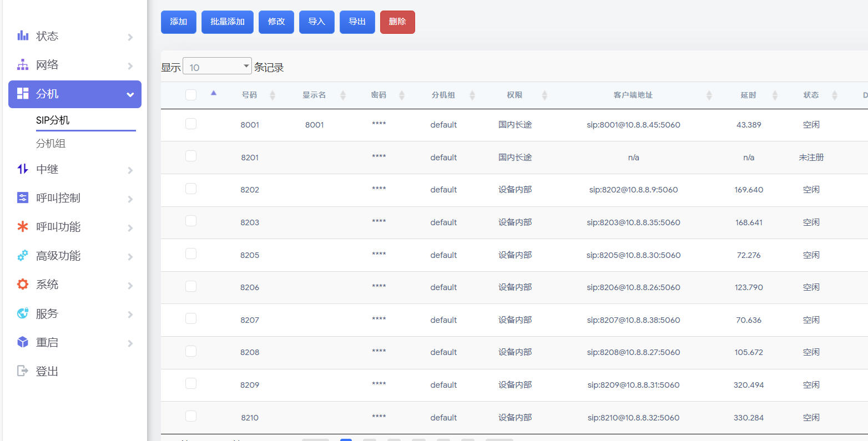Check the select-all checkbox in table header
Screen dimensions: 868x441
click(x=191, y=95)
